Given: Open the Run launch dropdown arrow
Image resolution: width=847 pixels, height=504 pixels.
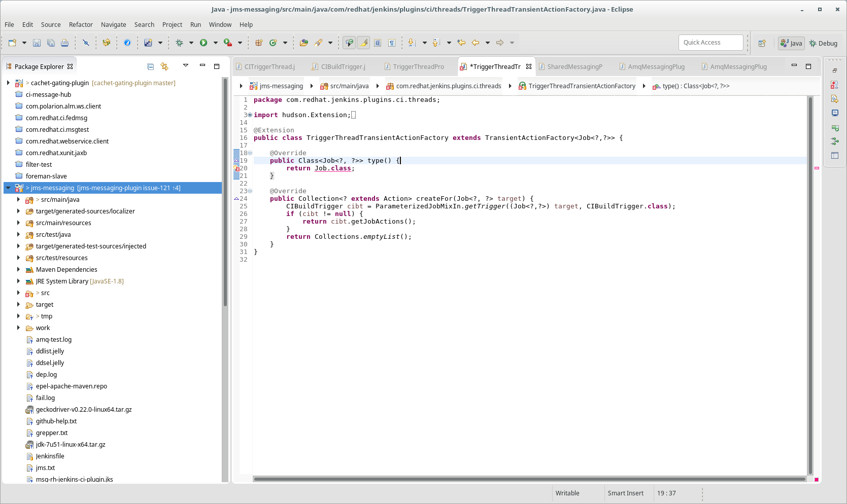Looking at the screenshot, I should (216, 43).
